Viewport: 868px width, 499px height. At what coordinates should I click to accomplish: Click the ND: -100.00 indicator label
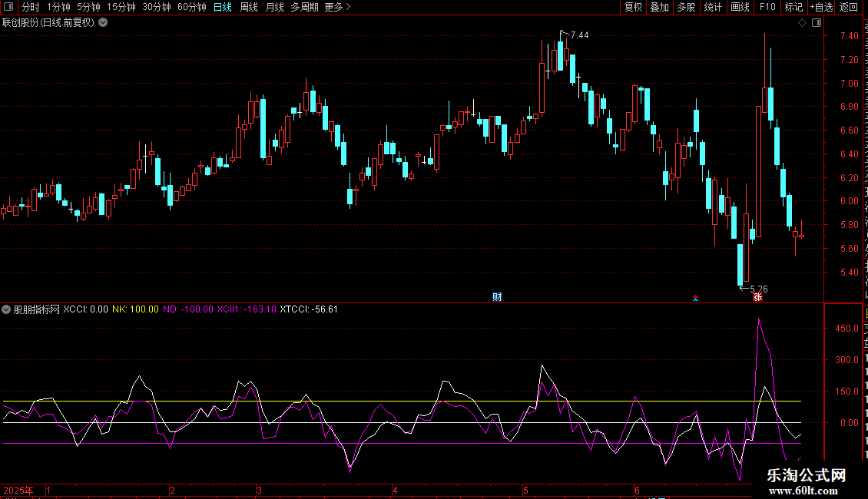tap(187, 309)
